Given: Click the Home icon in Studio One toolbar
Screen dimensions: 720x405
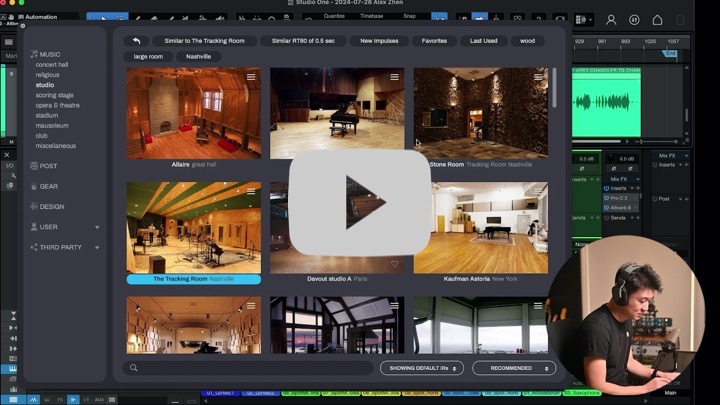Looking at the screenshot, I should pos(657,20).
